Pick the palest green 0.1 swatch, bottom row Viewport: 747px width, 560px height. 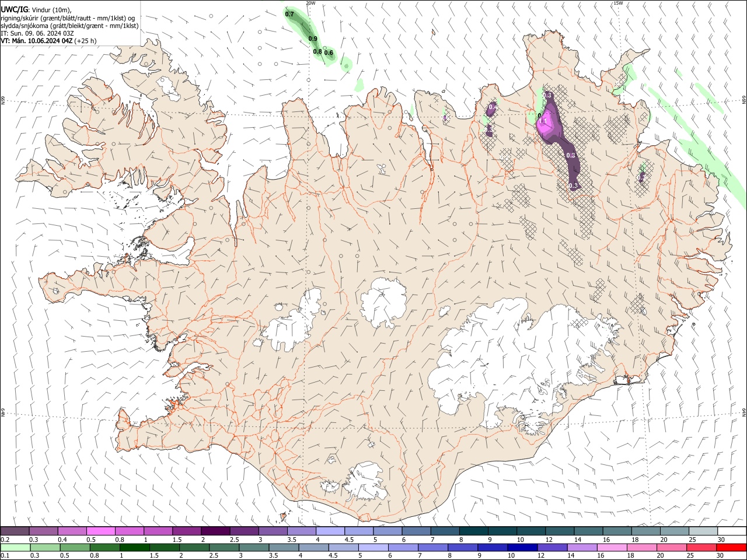coord(15,547)
